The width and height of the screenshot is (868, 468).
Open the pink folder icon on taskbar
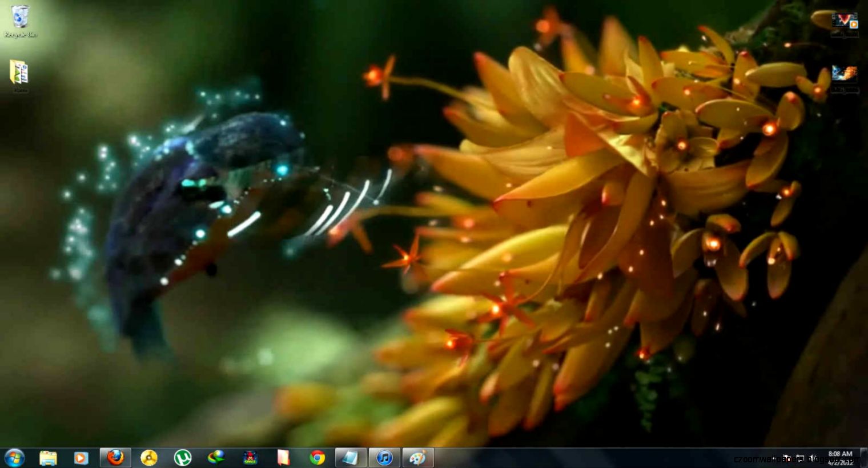[x=283, y=458]
